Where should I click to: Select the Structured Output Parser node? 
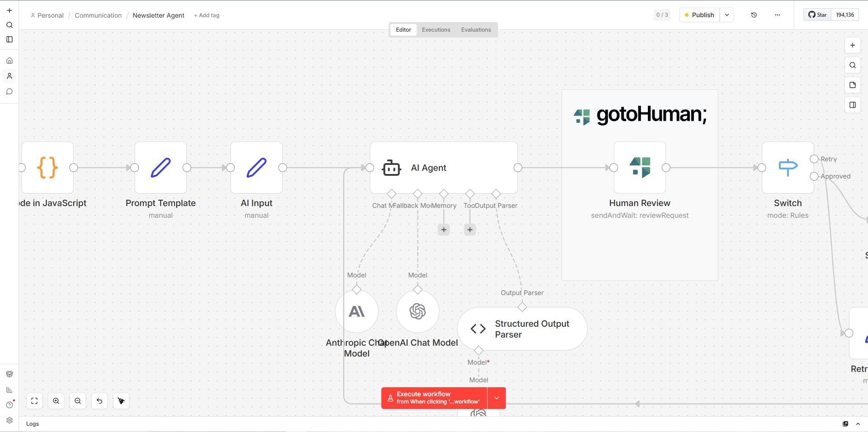pos(522,329)
